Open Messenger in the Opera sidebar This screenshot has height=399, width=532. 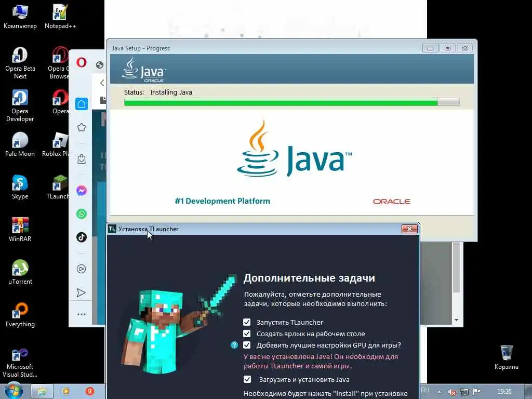pyautogui.click(x=82, y=191)
